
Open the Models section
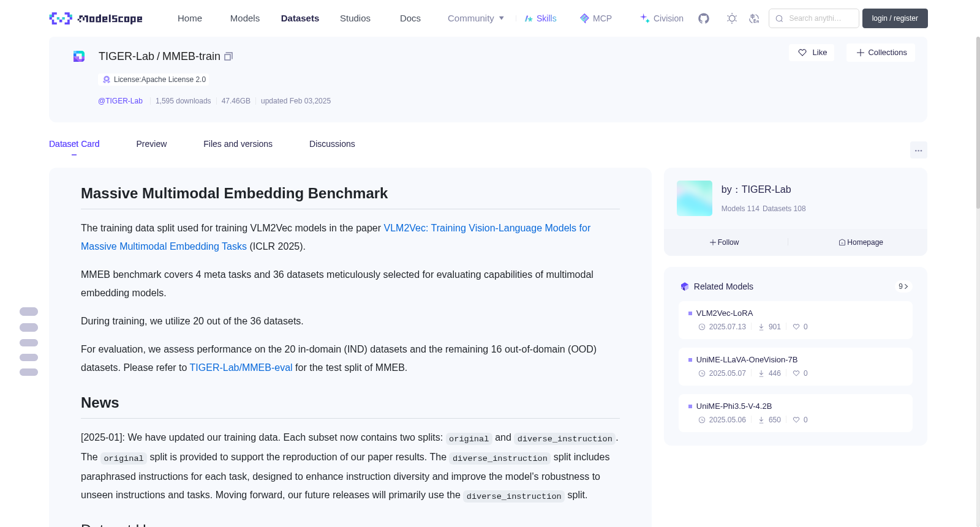tap(245, 18)
